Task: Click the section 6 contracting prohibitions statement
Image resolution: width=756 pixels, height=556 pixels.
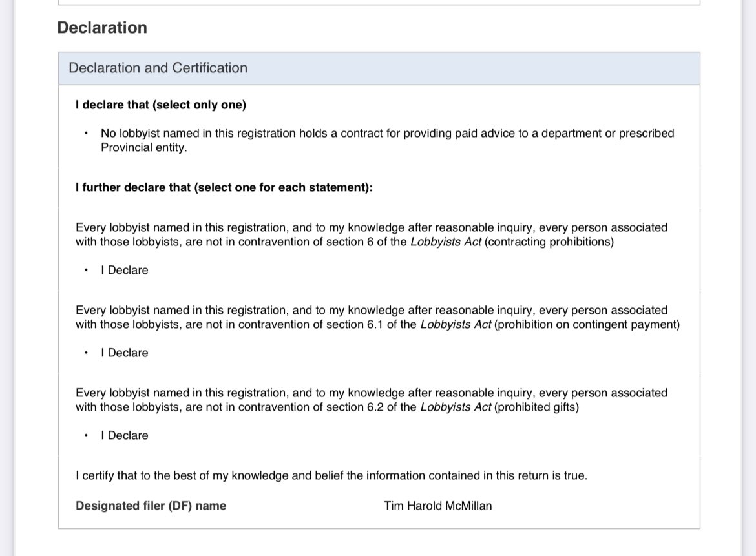Action: (x=372, y=234)
